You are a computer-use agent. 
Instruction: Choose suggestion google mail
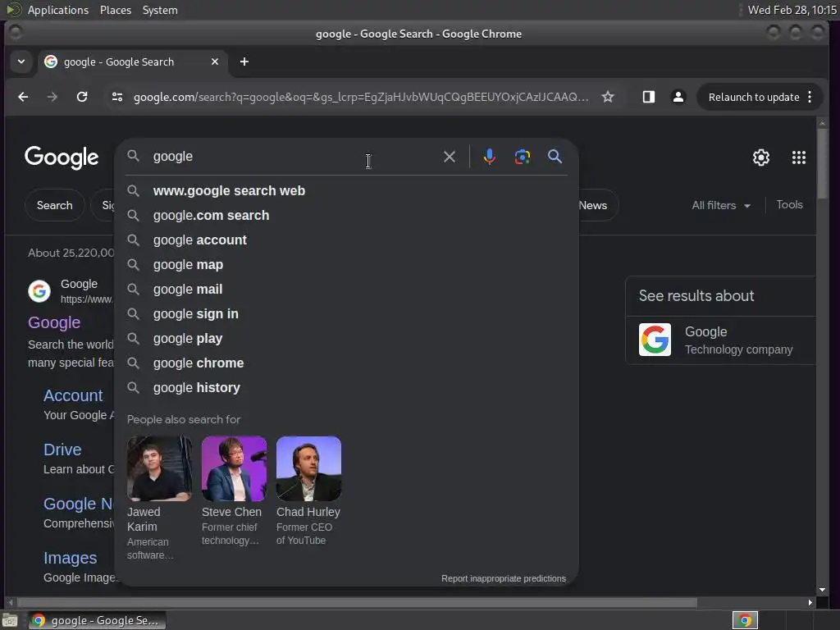click(346, 290)
